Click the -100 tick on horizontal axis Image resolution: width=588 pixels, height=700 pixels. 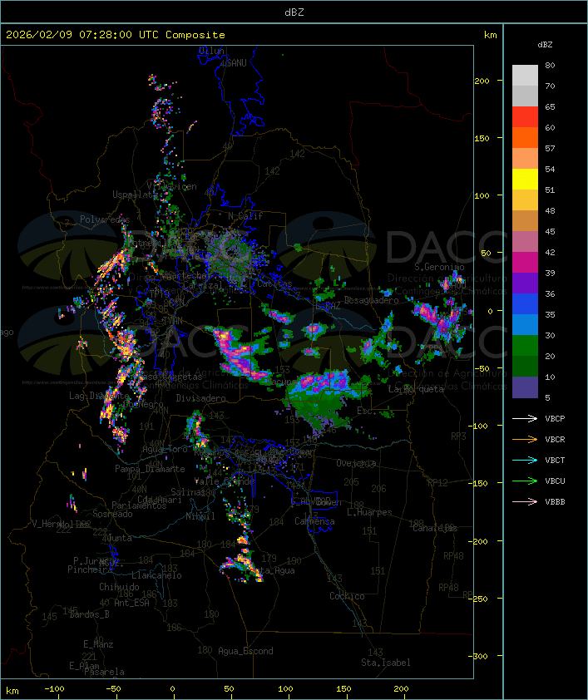[x=54, y=689]
